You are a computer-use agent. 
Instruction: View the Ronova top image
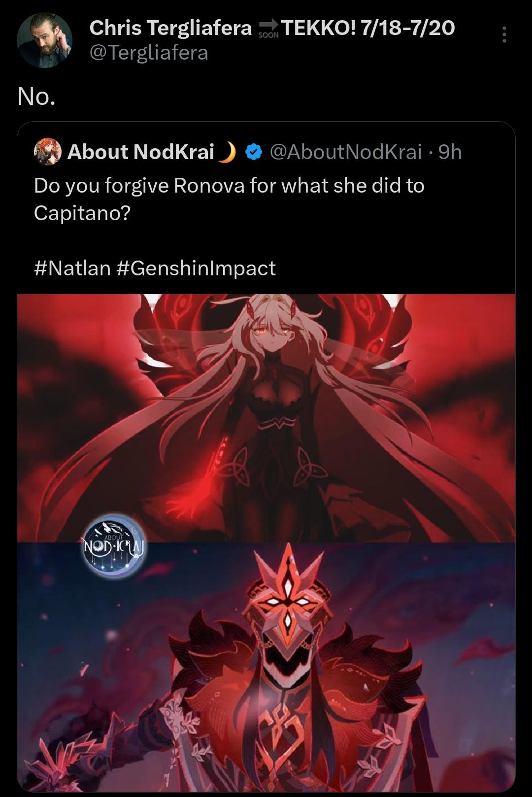point(266,418)
